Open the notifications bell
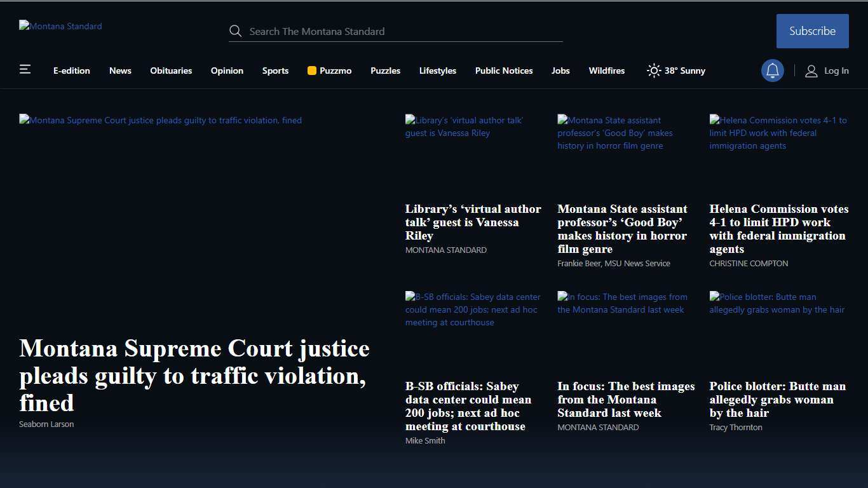 point(772,71)
